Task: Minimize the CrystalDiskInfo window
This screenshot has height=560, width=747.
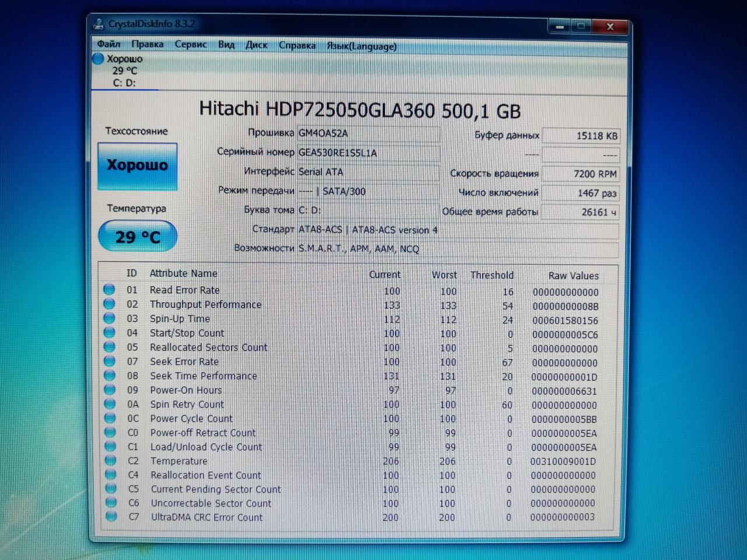Action: coord(559,26)
